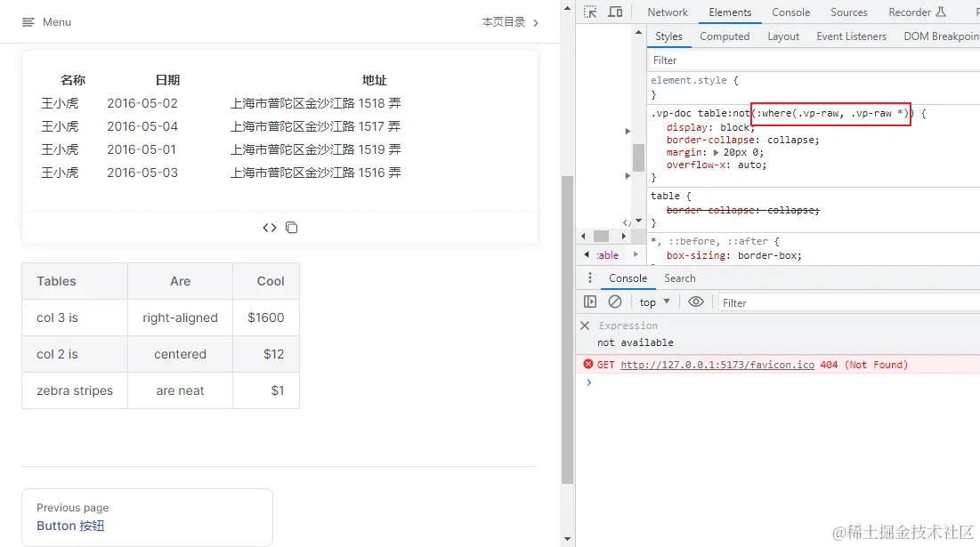Click the DOM tree vertical scrollbar thumb

(x=638, y=157)
